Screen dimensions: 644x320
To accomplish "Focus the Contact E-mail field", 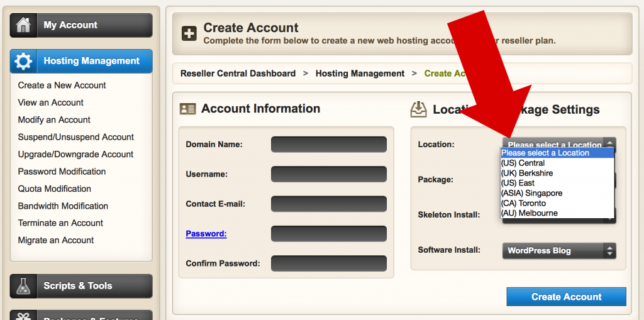I will (328, 204).
